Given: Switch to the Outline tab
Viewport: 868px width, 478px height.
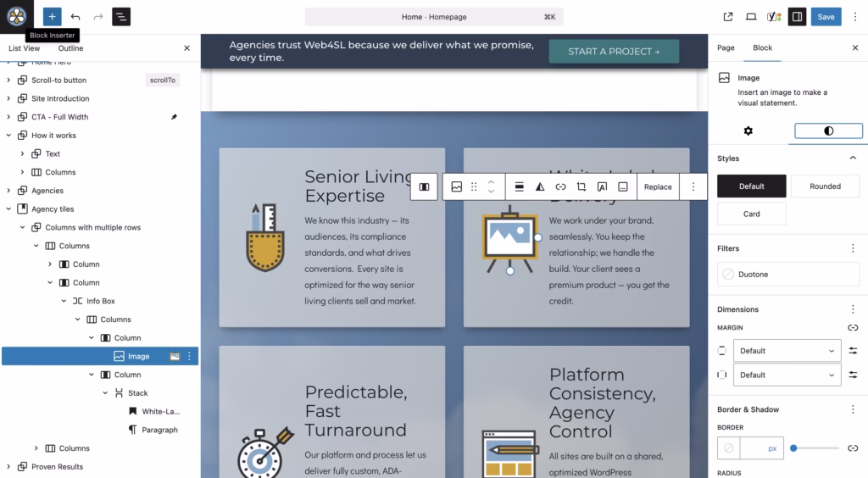Looking at the screenshot, I should 70,48.
